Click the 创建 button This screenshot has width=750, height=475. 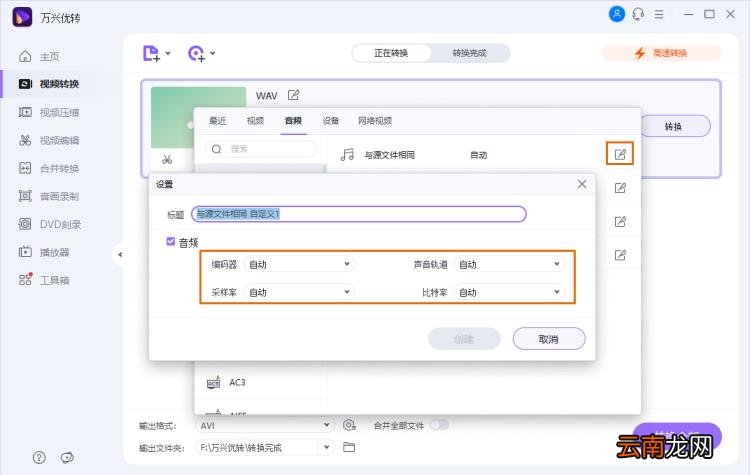pos(464,339)
